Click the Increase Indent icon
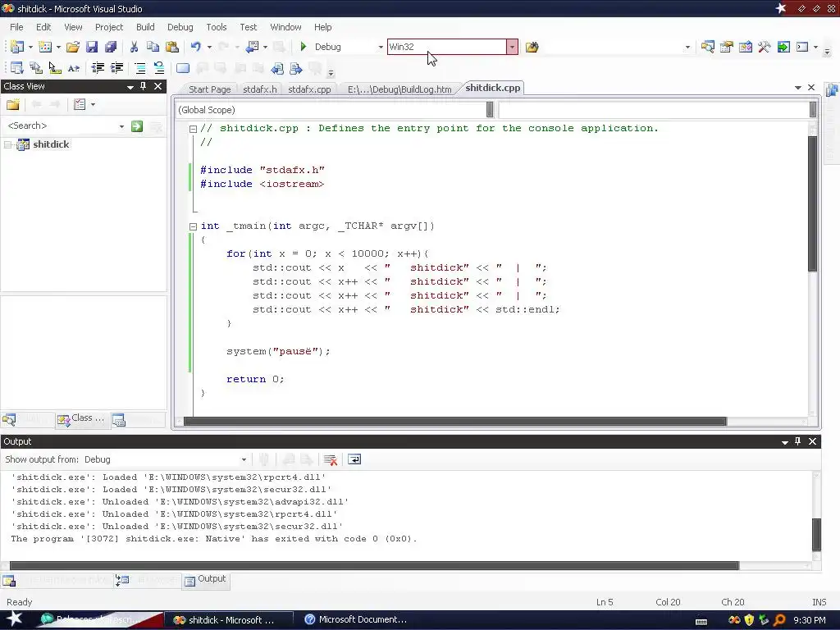Viewport: 840px width, 630px height. pyautogui.click(x=116, y=67)
